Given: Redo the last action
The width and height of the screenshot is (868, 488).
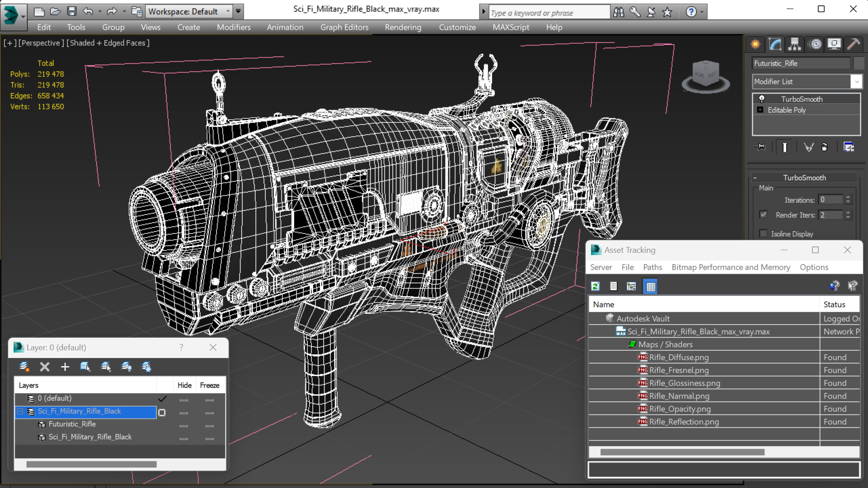Looking at the screenshot, I should pyautogui.click(x=112, y=11).
